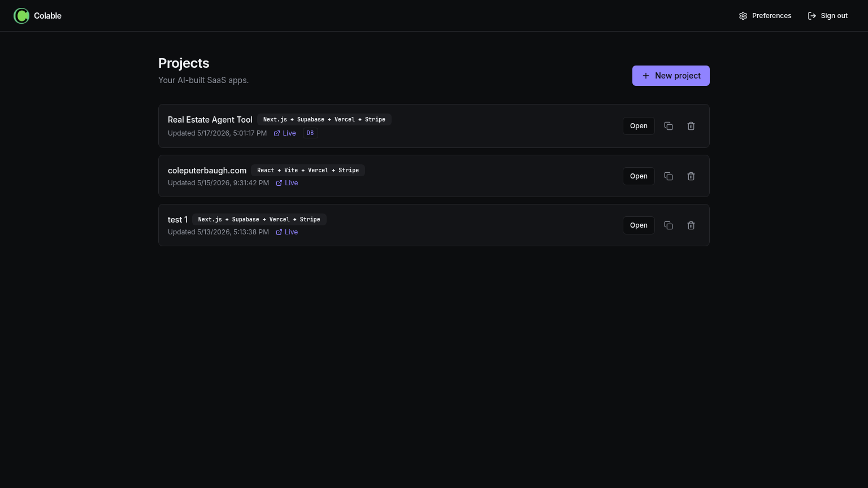The width and height of the screenshot is (868, 488).
Task: Click the Updated 5/17/2026 timestamp
Action: pos(217,133)
